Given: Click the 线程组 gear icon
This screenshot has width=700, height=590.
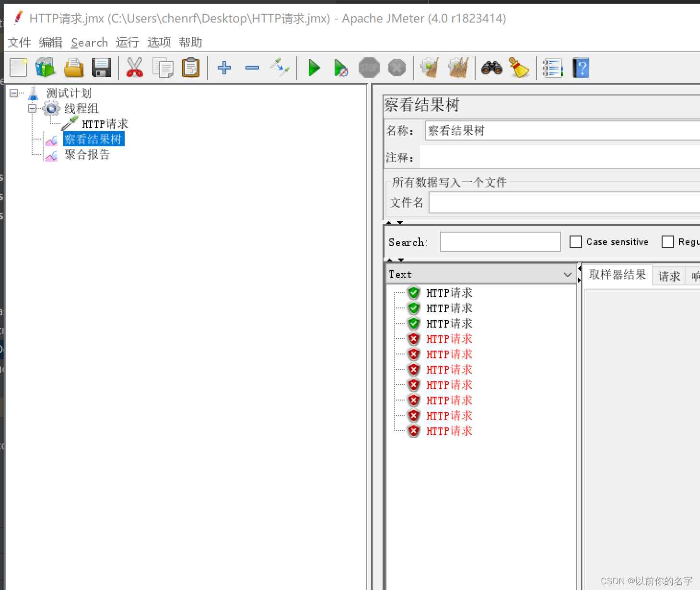Looking at the screenshot, I should [51, 108].
